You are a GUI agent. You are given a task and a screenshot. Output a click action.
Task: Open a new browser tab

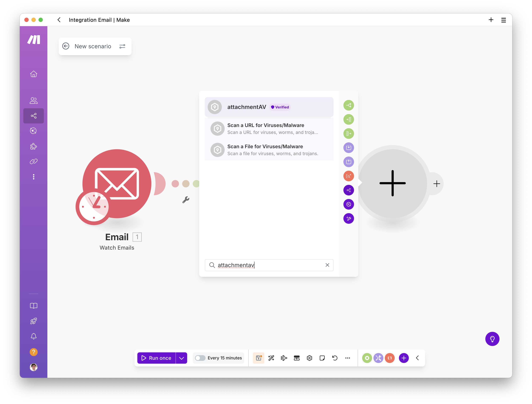click(x=491, y=20)
